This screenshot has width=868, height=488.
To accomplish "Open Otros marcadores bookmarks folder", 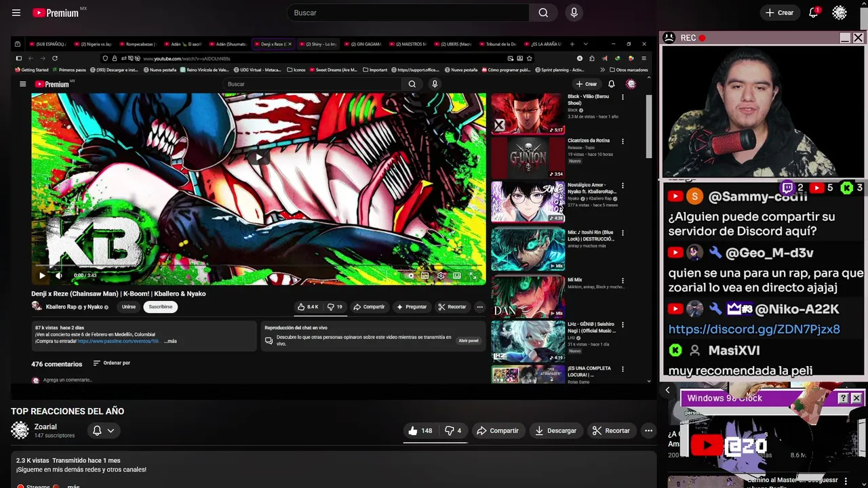I will point(629,70).
